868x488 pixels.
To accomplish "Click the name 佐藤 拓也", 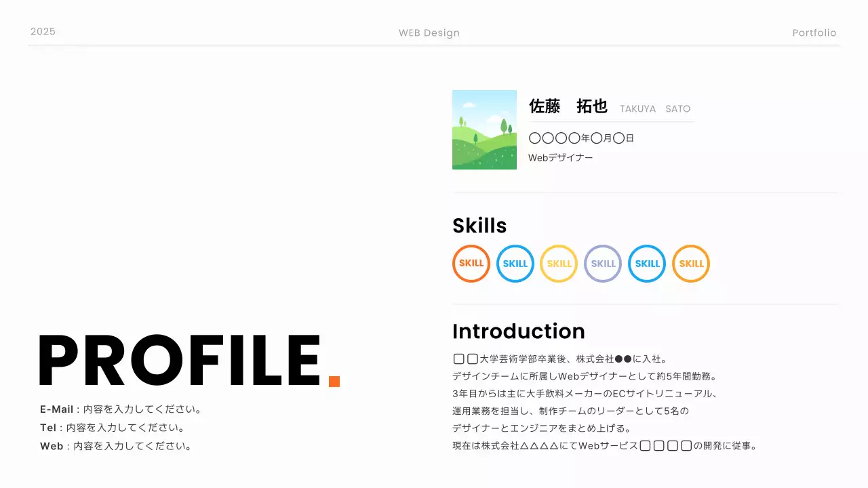I will tap(568, 106).
